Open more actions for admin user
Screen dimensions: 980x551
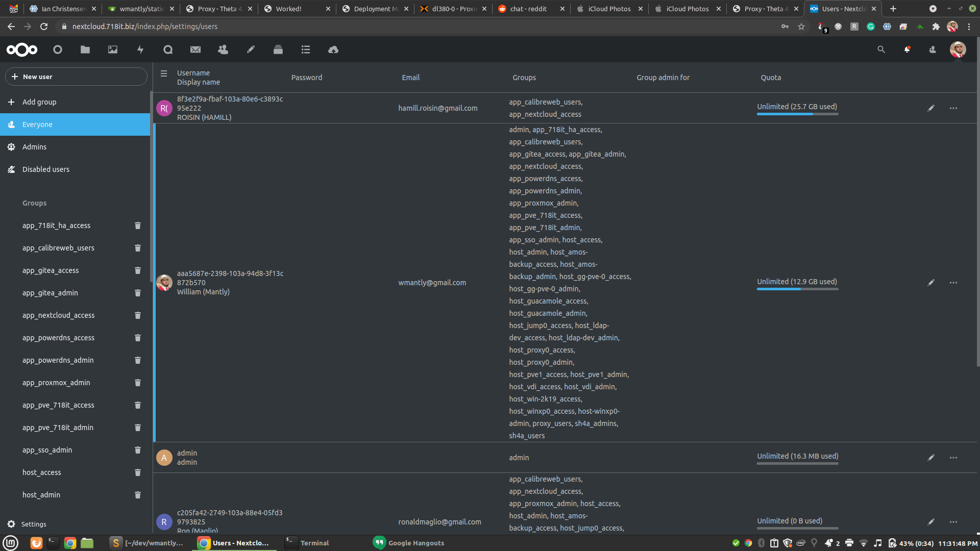point(953,458)
